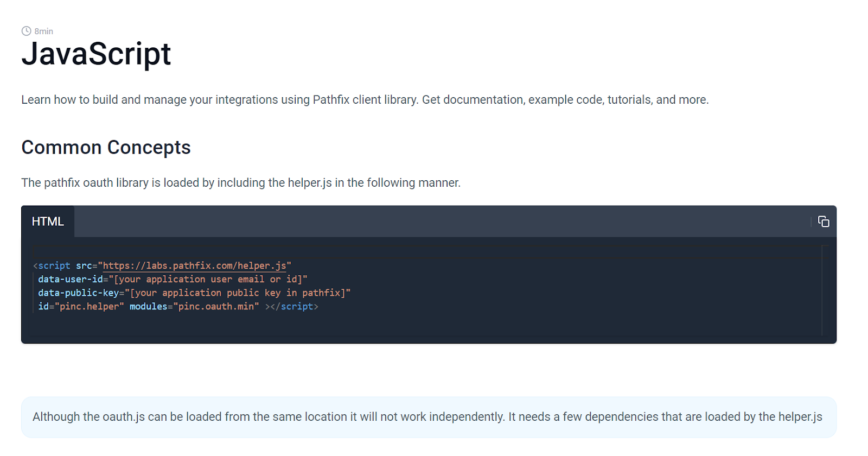Copy the HTML code snippet
The width and height of the screenshot is (868, 456).
pos(824,221)
